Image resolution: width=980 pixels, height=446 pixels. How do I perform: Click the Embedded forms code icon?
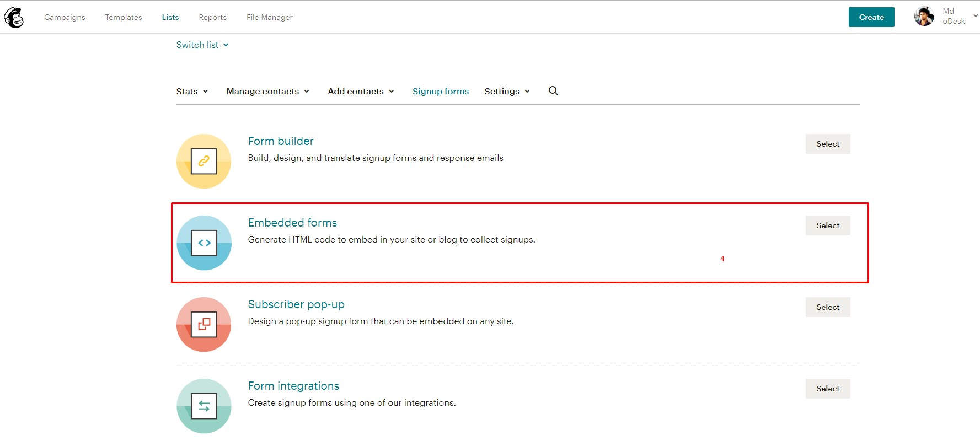coord(204,243)
